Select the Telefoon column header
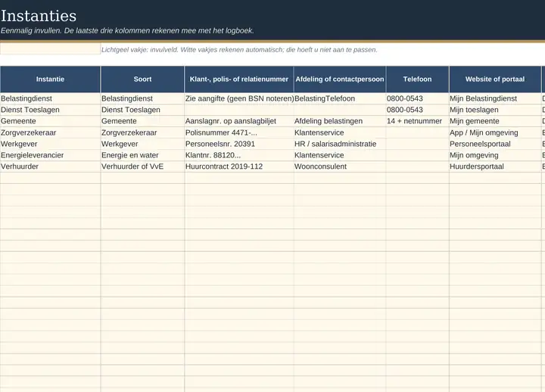Image resolution: width=545 pixels, height=392 pixels. tap(417, 79)
